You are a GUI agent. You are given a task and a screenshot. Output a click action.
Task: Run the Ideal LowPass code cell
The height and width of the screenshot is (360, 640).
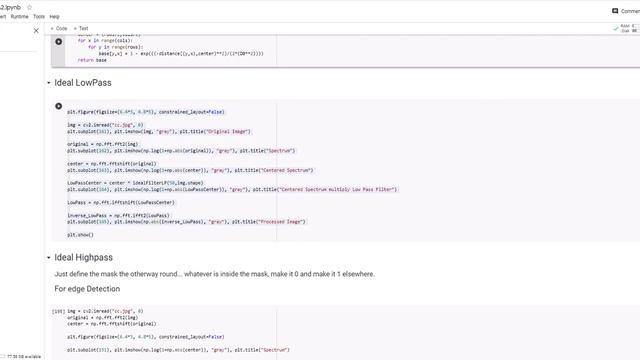coord(59,106)
